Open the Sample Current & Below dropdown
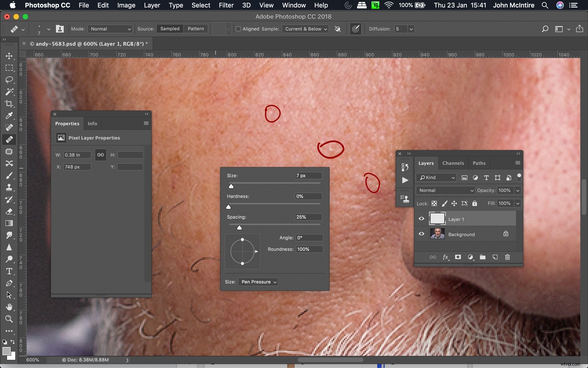Screen dimensions: 588x368 (x=305, y=29)
